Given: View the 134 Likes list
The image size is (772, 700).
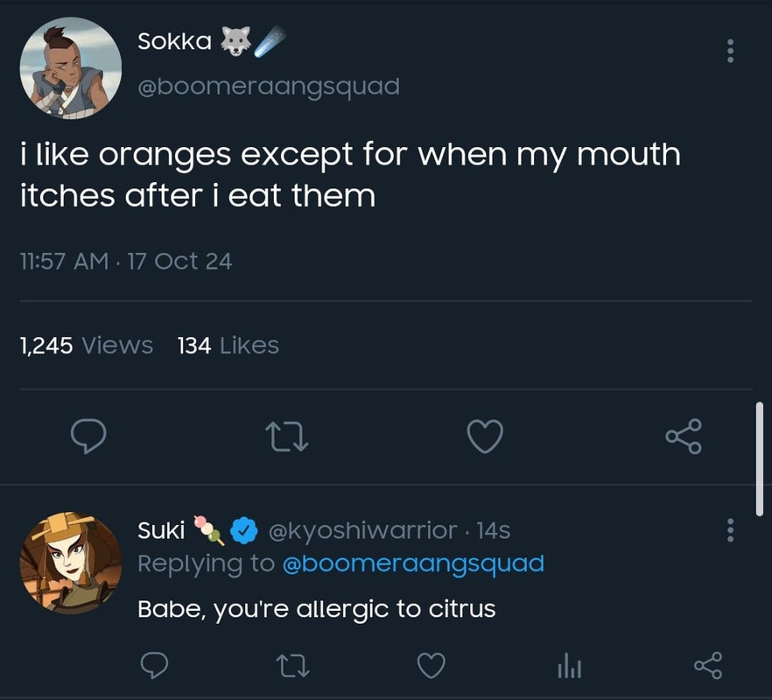Looking at the screenshot, I should tap(228, 346).
